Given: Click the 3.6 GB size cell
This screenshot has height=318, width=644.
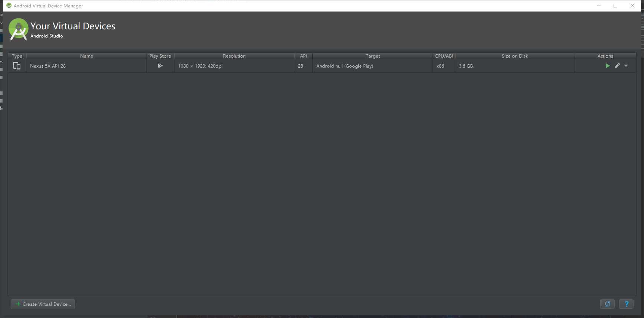Looking at the screenshot, I should pyautogui.click(x=515, y=66).
